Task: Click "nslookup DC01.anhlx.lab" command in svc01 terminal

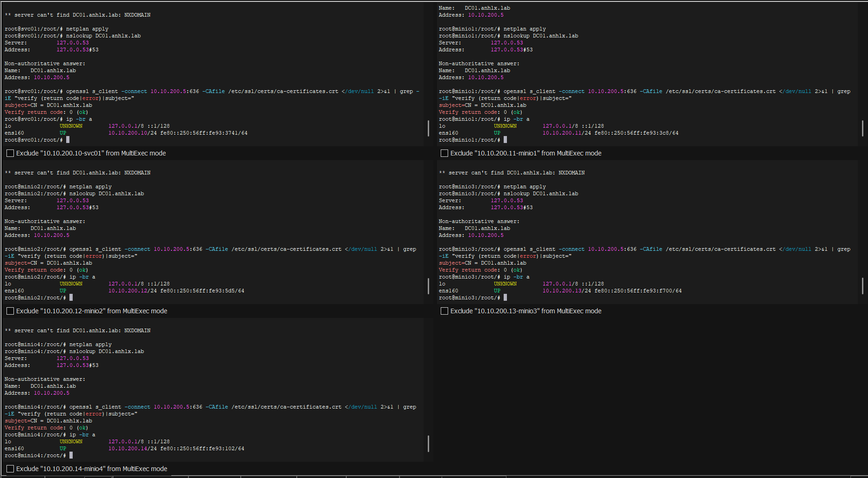Action: click(103, 36)
